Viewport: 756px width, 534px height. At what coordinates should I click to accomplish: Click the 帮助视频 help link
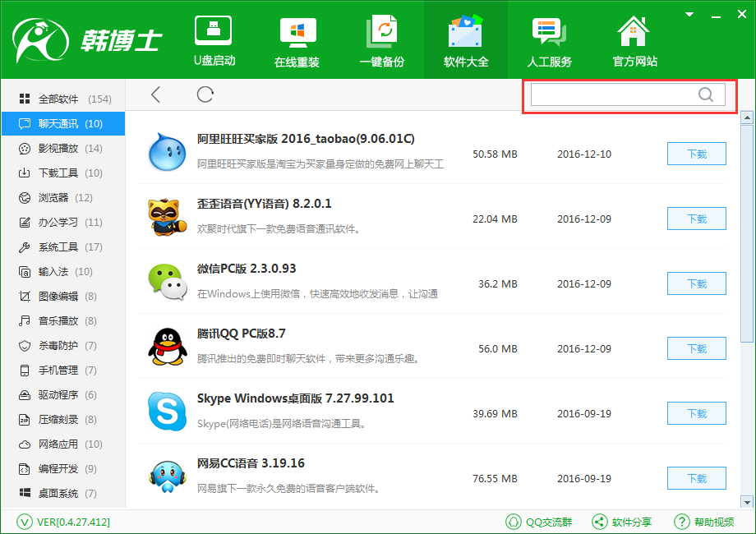704,522
